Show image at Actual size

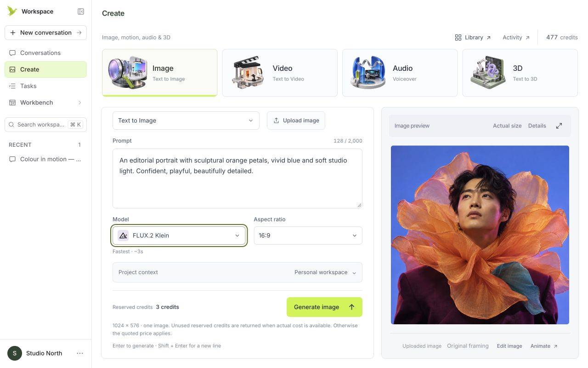(507, 126)
